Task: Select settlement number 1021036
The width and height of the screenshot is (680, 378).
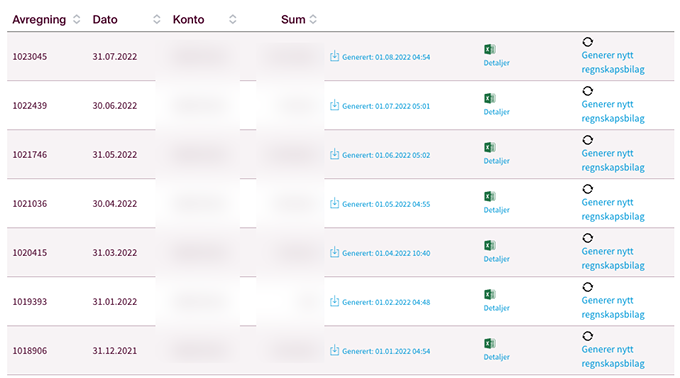Action: (29, 204)
